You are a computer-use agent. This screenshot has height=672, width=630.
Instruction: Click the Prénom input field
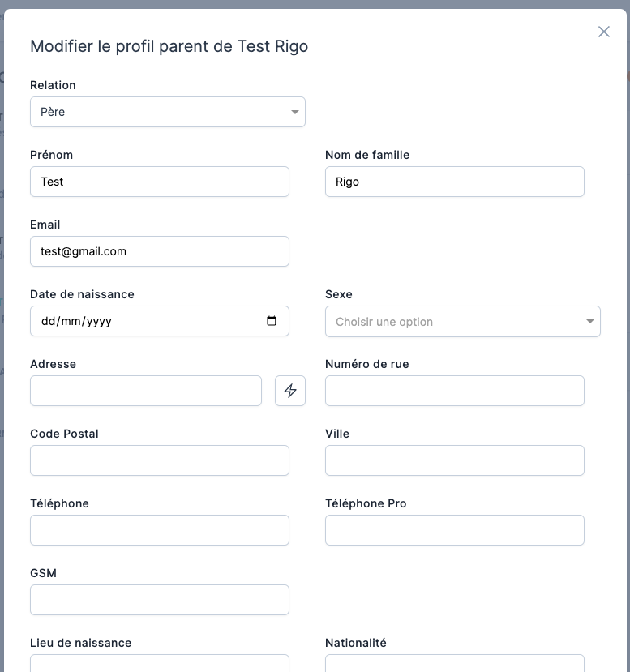click(x=159, y=182)
